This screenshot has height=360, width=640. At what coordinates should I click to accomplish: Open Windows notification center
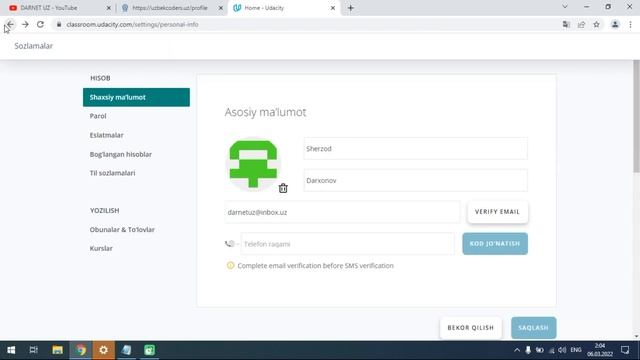tap(625, 350)
